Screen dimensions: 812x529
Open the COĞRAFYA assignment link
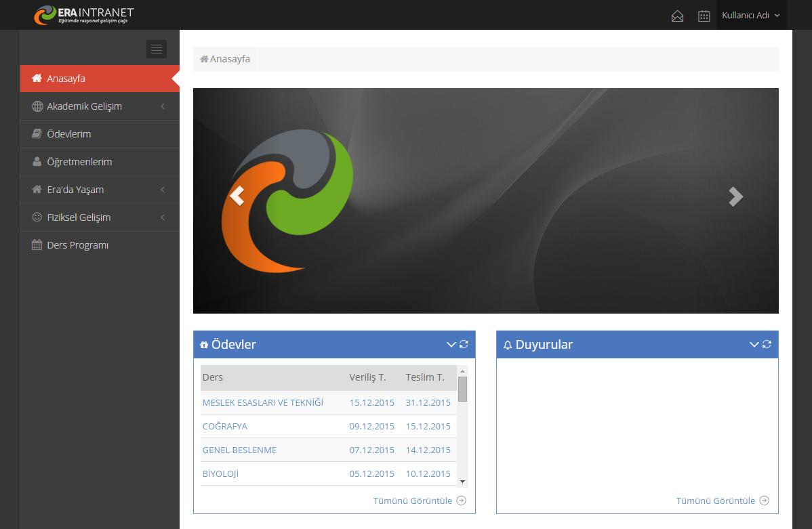pyautogui.click(x=225, y=426)
